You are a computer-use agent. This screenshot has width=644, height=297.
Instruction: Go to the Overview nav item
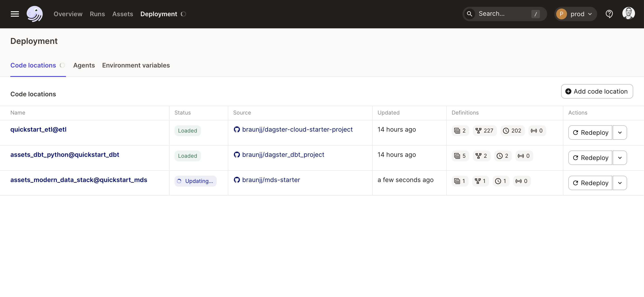click(x=68, y=14)
